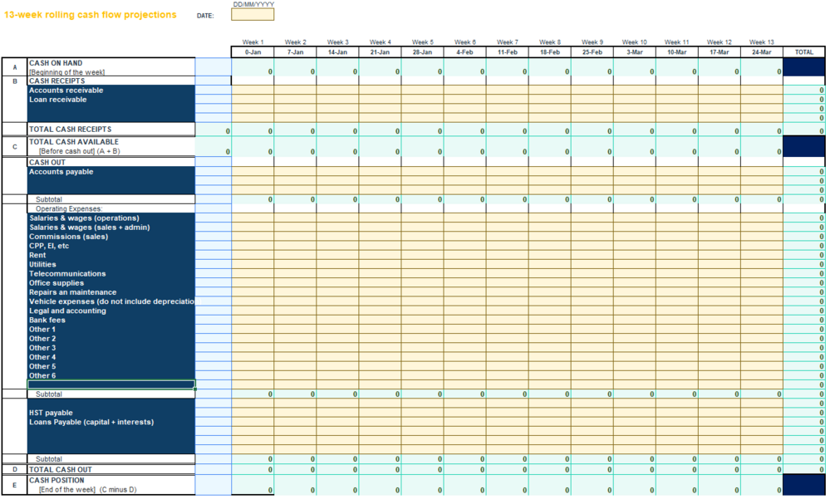This screenshot has height=504, width=835.
Task: Click the 'CASH OUT' heading cell
Action: tap(111, 162)
